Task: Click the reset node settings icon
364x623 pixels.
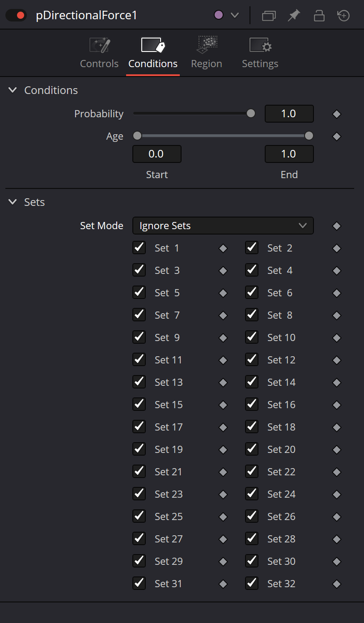Action: tap(343, 16)
